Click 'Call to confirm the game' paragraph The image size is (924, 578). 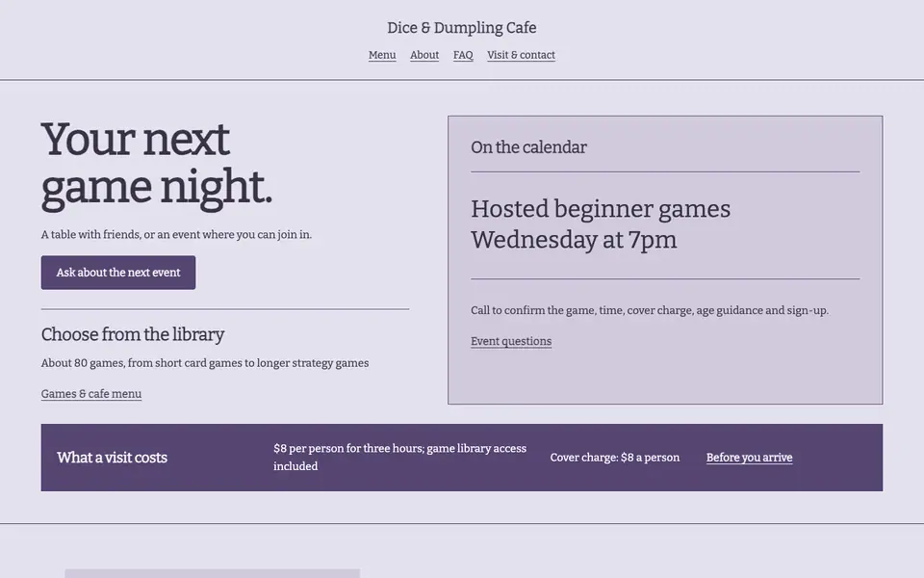650,310
